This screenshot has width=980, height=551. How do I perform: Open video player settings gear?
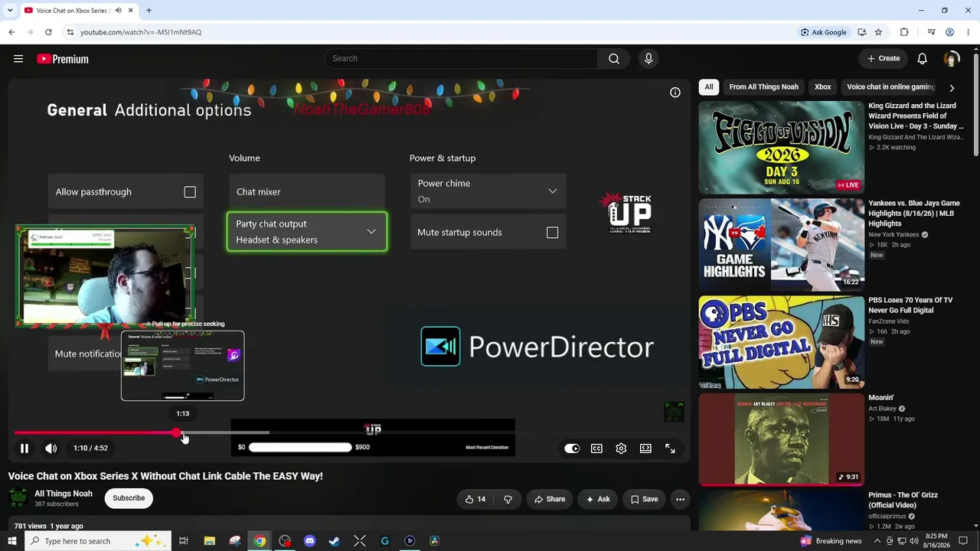click(x=621, y=448)
